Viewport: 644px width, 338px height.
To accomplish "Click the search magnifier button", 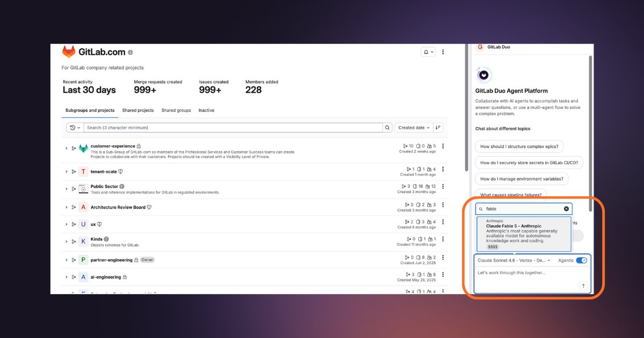I will tap(387, 128).
